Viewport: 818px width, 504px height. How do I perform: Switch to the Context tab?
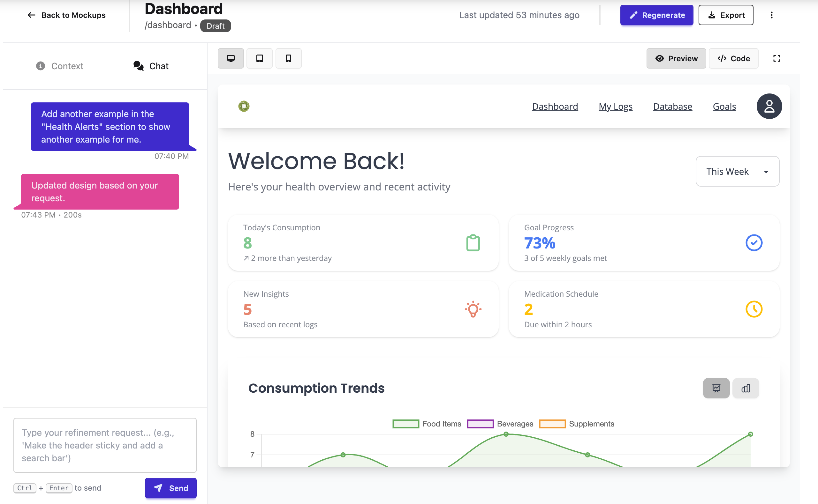(x=60, y=66)
